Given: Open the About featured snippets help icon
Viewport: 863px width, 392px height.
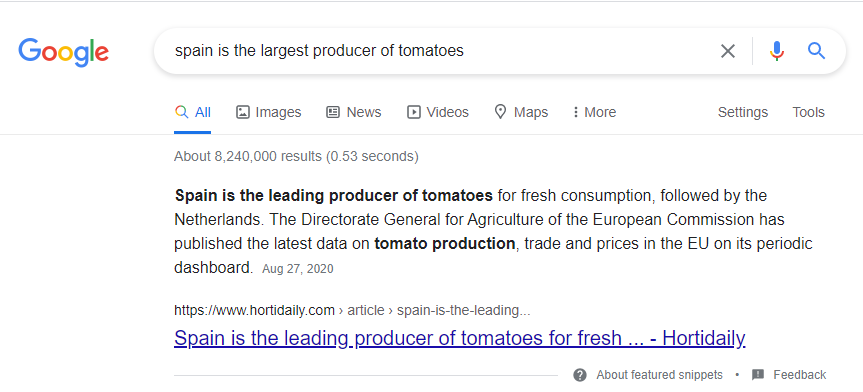Looking at the screenshot, I should click(x=580, y=375).
